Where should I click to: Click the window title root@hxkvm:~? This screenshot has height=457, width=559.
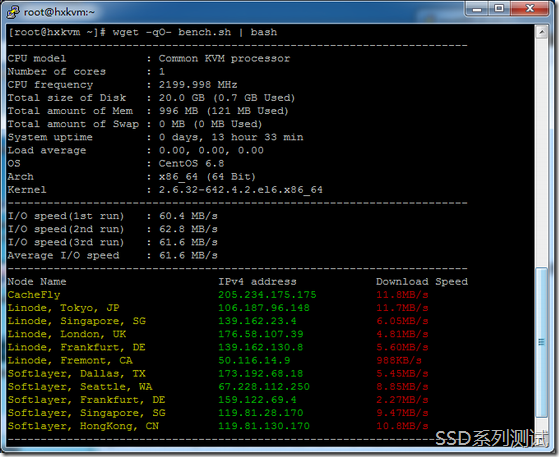click(59, 12)
